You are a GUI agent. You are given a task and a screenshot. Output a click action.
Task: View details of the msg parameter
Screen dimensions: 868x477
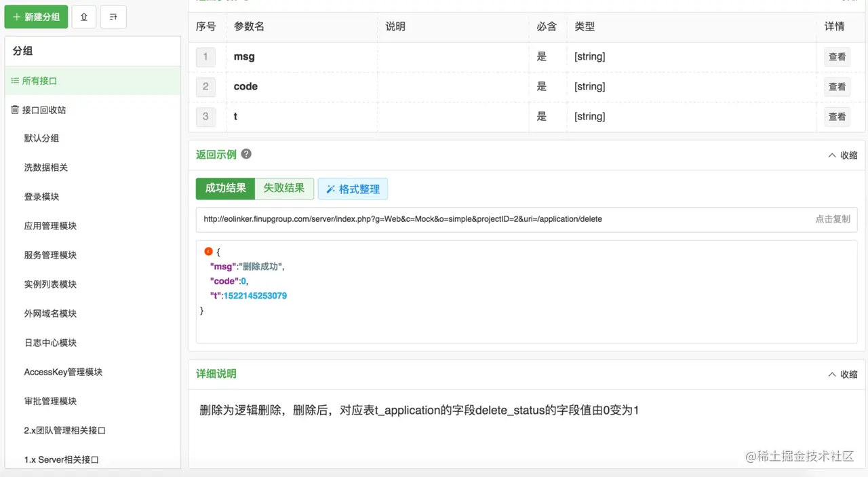click(x=837, y=57)
